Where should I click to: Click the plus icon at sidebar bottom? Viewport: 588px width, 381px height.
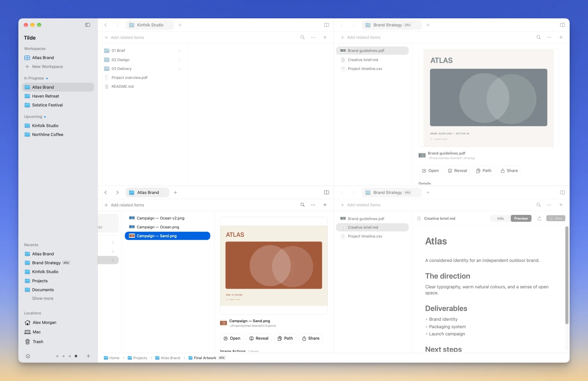88,356
